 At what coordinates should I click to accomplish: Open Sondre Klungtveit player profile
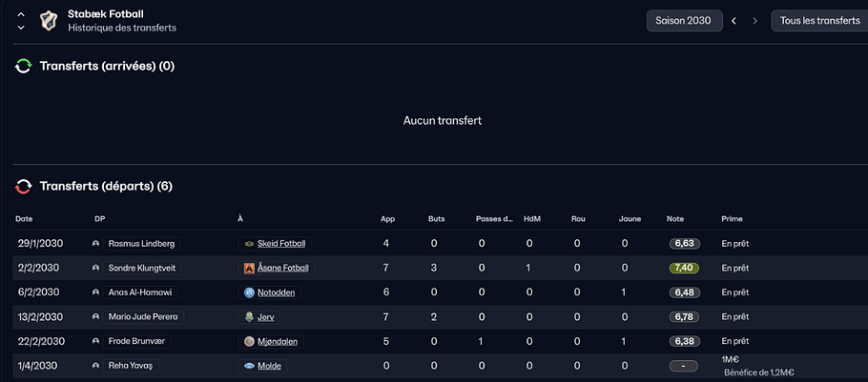143,269
